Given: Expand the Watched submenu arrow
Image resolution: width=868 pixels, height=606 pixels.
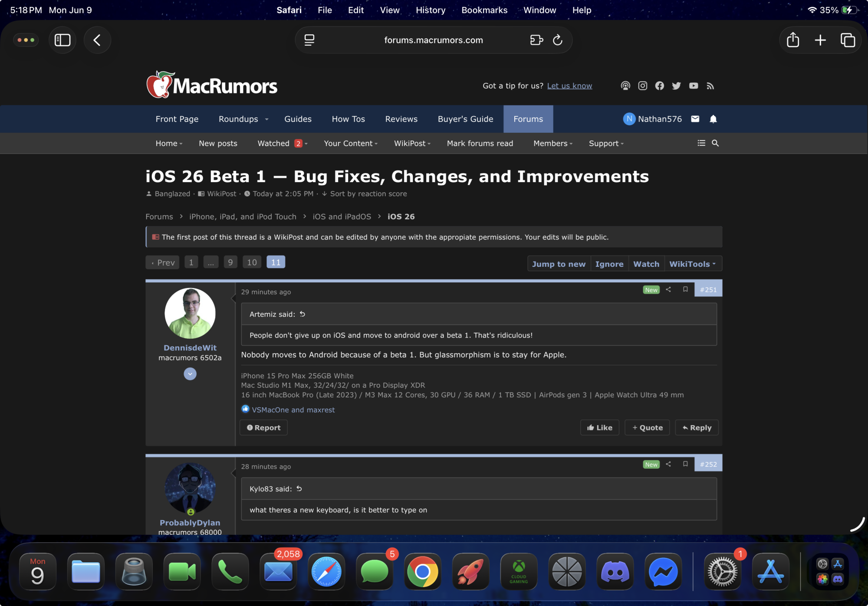Looking at the screenshot, I should (x=306, y=144).
